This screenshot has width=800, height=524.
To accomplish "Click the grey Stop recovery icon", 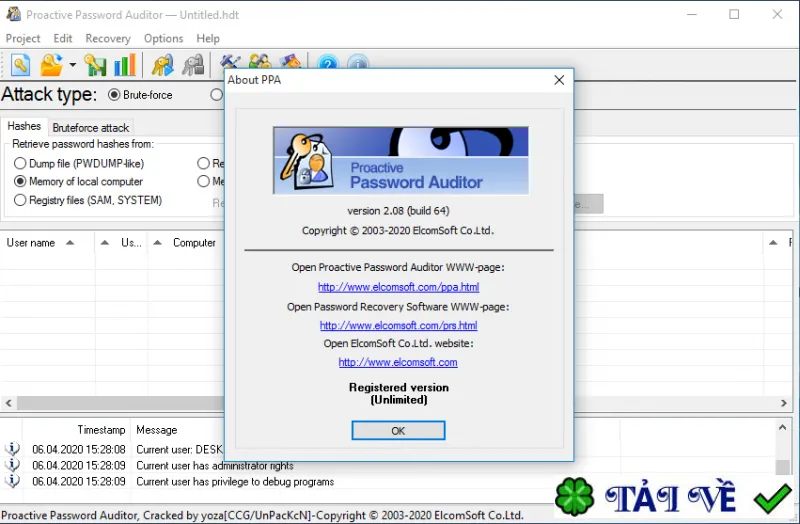I will click(x=193, y=65).
